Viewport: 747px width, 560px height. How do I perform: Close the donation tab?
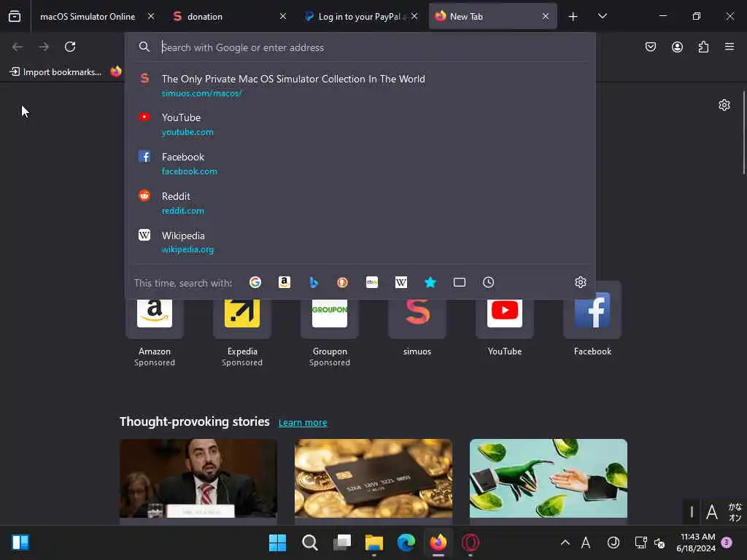tap(283, 16)
